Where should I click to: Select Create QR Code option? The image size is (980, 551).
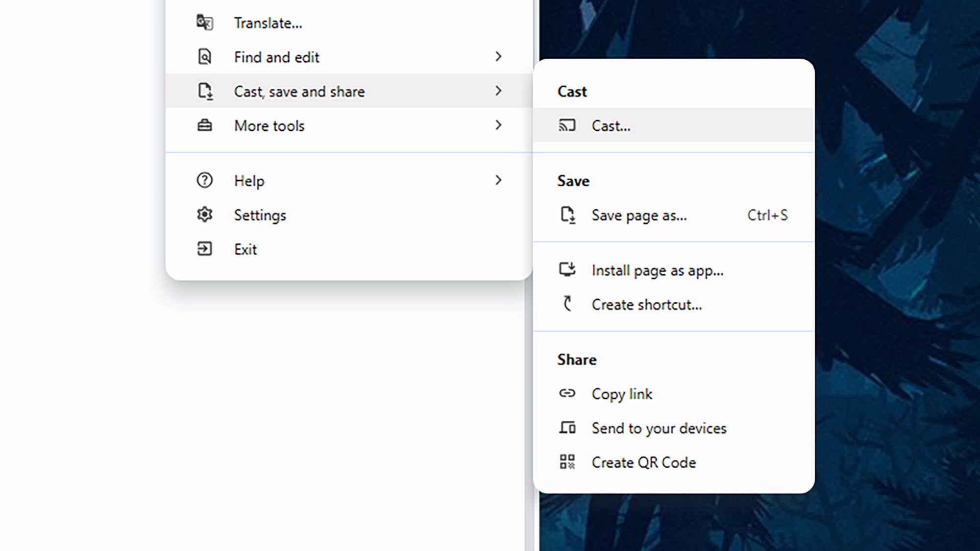(643, 462)
